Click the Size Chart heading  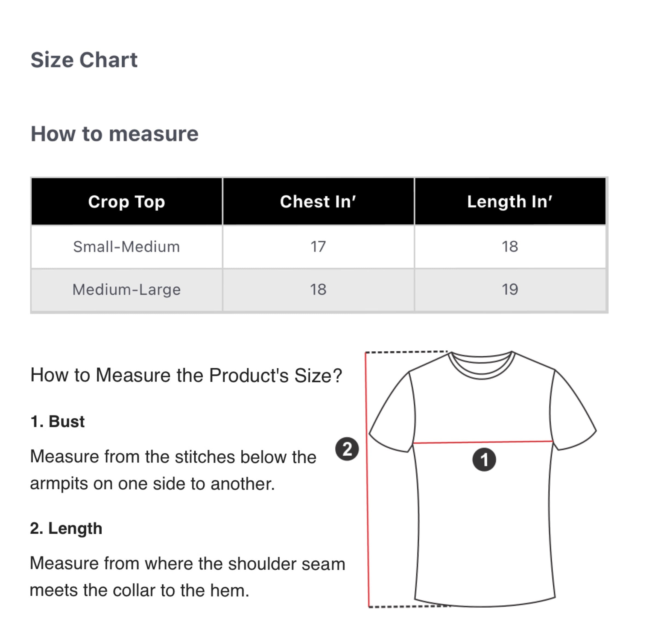tap(84, 60)
